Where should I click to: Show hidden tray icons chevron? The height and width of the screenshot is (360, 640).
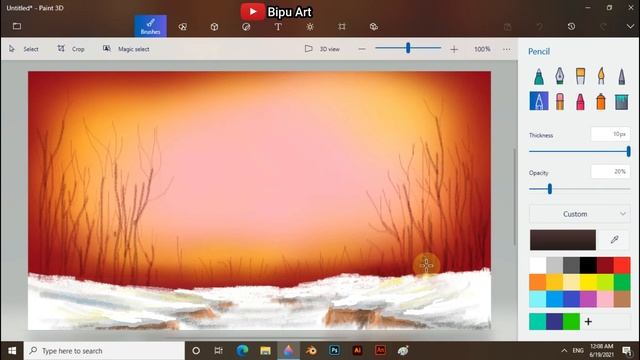point(564,351)
